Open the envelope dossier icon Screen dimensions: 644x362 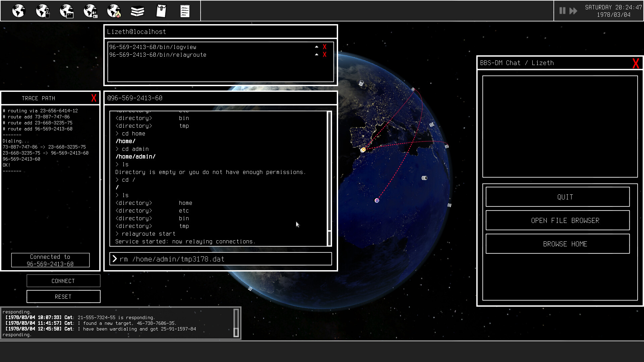click(161, 11)
